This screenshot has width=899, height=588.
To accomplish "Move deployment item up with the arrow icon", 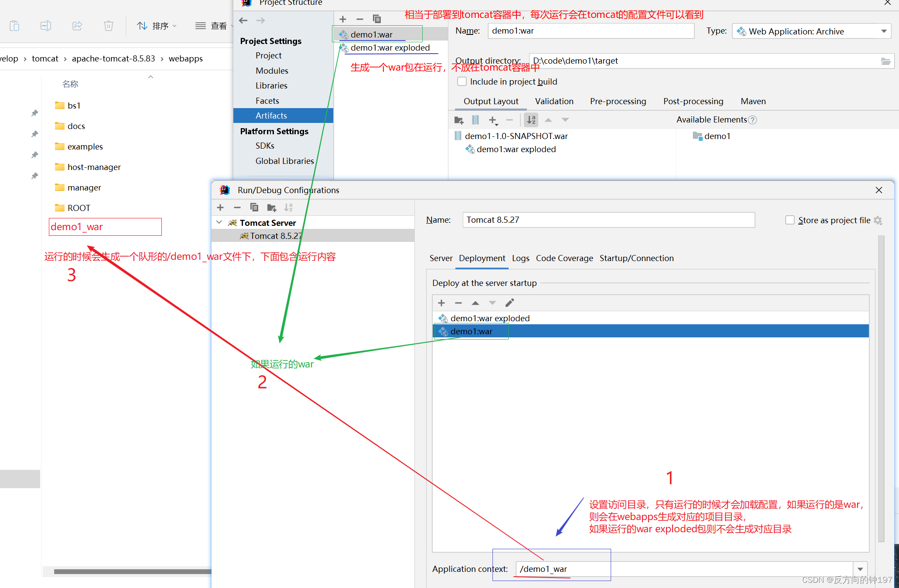I will [x=475, y=302].
